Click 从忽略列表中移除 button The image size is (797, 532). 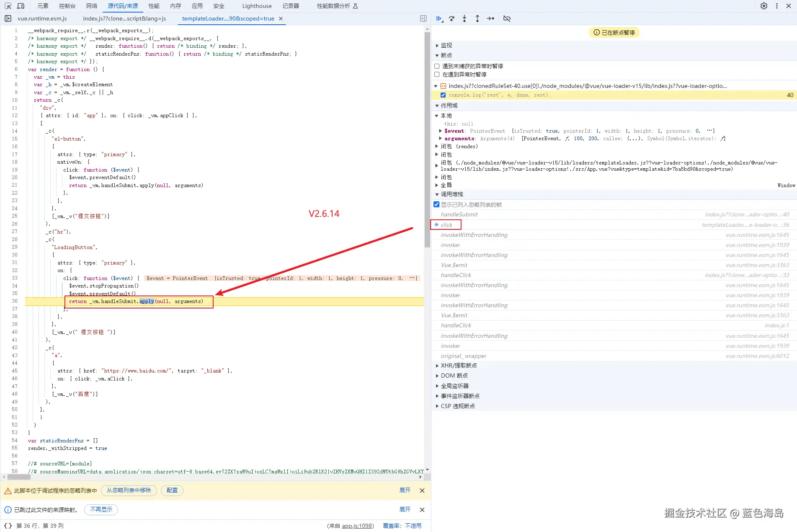pos(129,491)
